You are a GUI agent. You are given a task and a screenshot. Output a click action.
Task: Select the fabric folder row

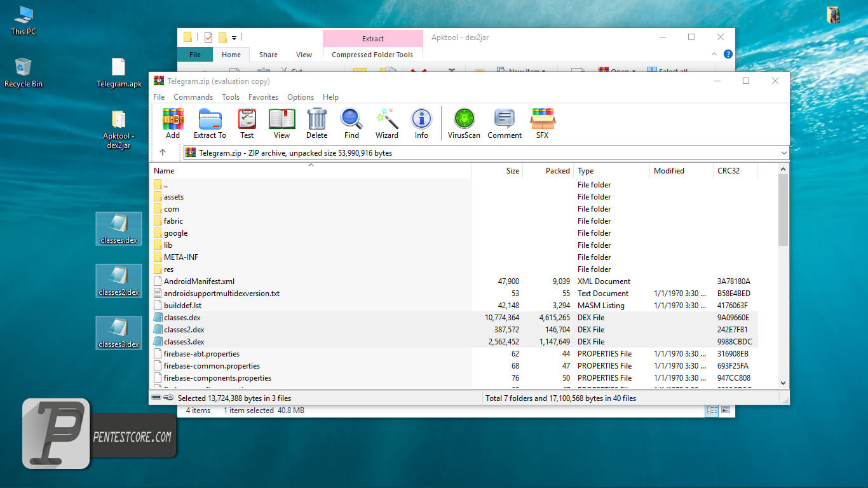point(454,221)
